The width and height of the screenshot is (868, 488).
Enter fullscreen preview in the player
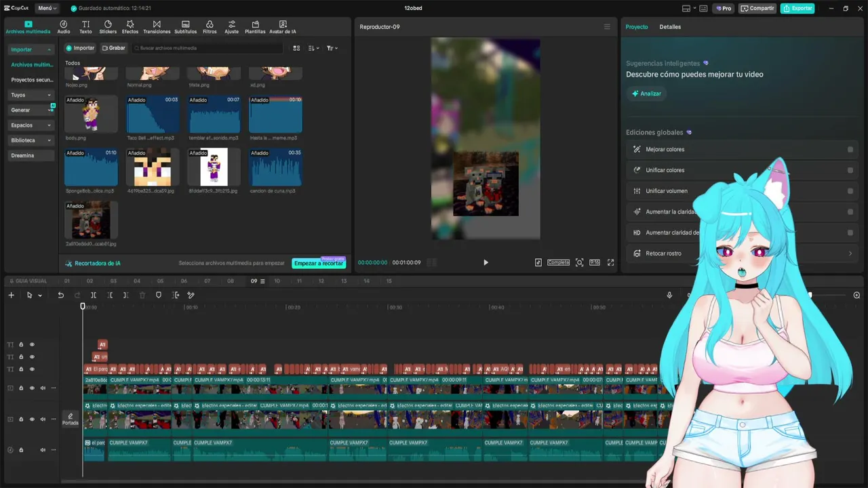[x=610, y=262]
